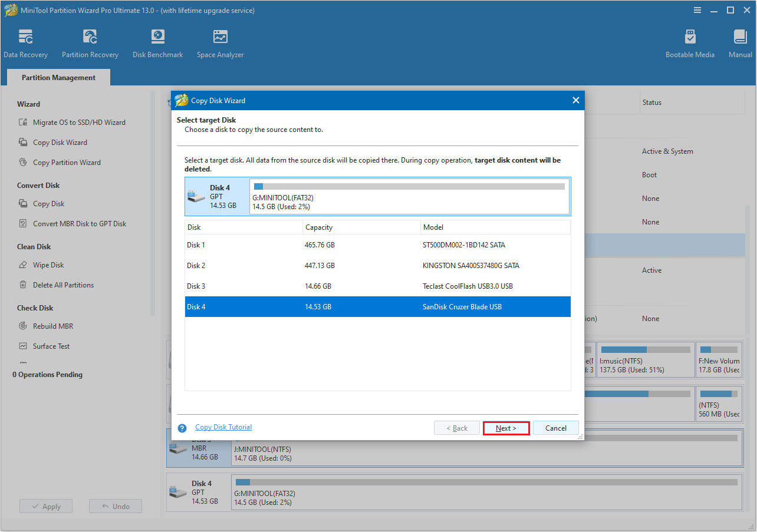Select Disk 2 KINGSTON as target disk
Screen dimensions: 757x532
377,265
